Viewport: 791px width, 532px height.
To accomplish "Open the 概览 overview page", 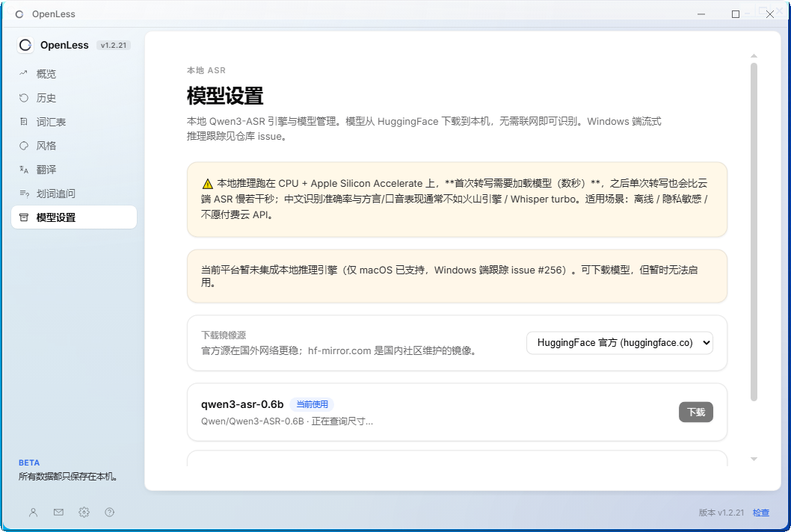I will tap(74, 74).
